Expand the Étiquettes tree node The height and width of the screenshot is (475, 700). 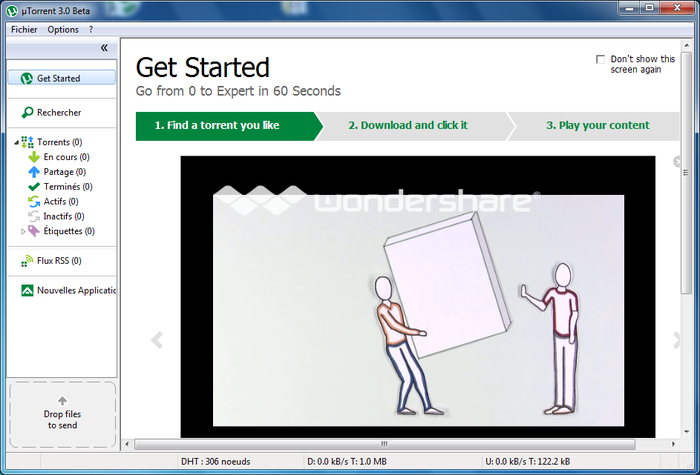(23, 231)
